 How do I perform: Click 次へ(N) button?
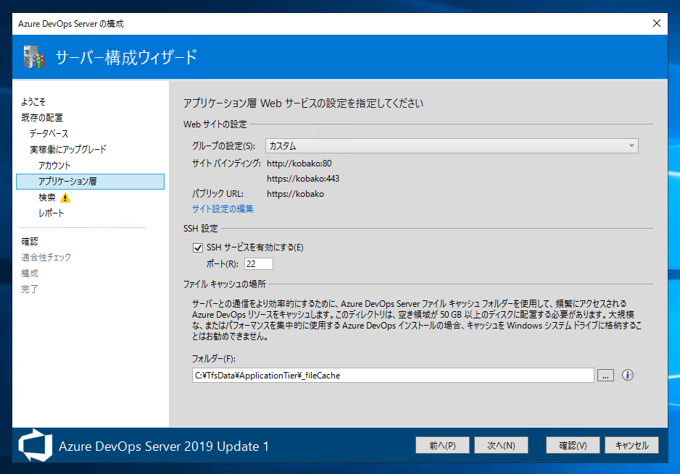pos(501,445)
